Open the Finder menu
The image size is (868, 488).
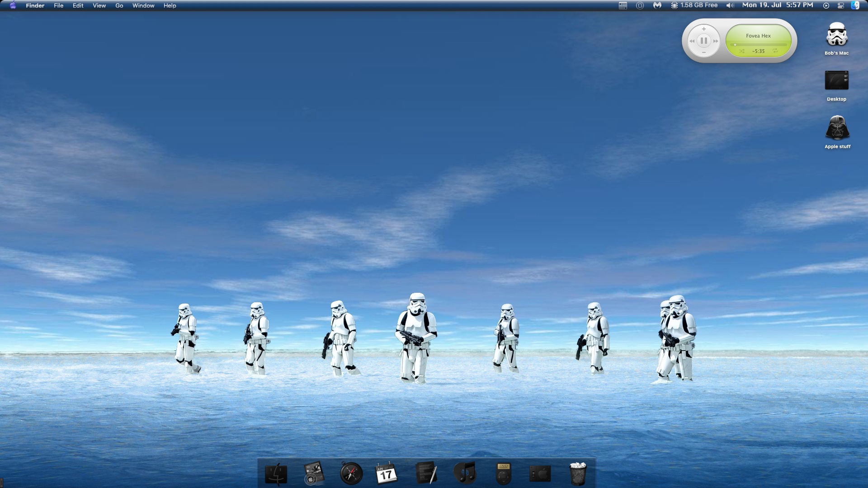click(35, 5)
